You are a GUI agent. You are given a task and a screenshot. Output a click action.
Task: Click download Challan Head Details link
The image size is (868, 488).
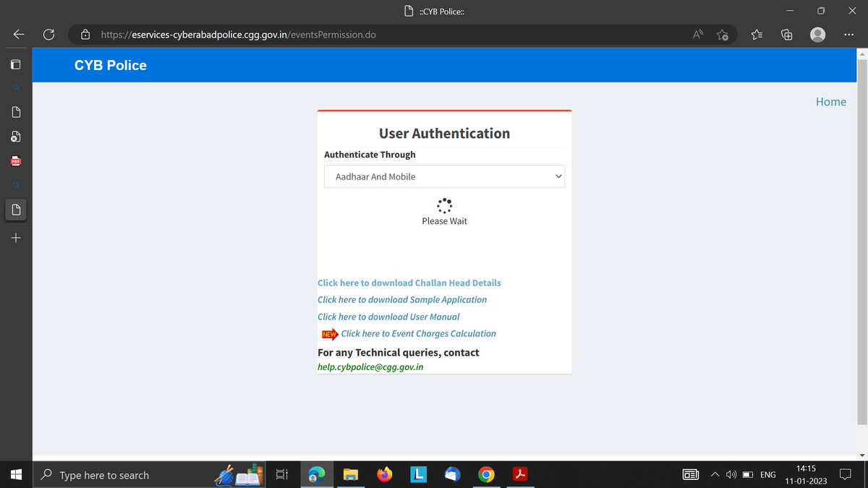[x=409, y=283]
